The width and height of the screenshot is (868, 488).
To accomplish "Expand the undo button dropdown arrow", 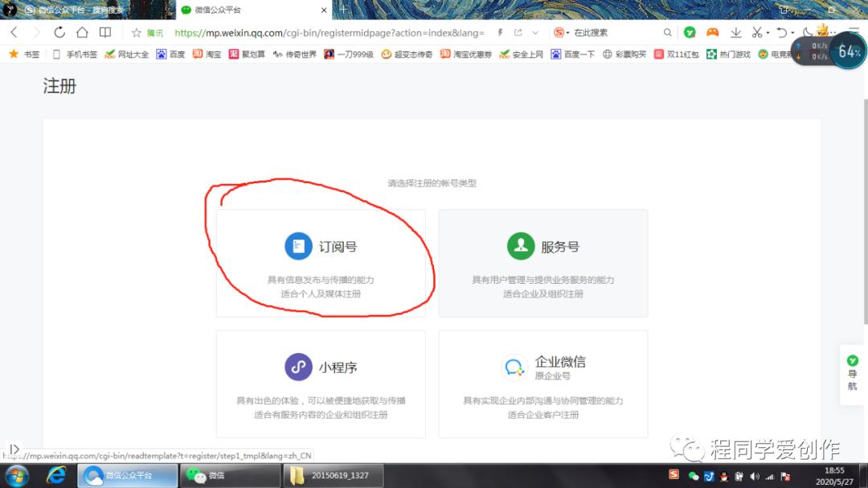I will 793,32.
